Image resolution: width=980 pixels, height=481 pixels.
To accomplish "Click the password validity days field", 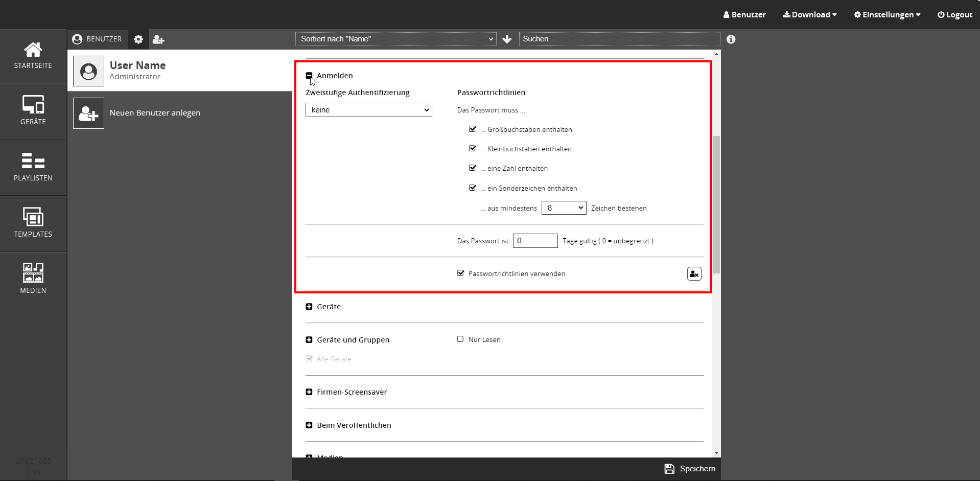I will point(535,241).
